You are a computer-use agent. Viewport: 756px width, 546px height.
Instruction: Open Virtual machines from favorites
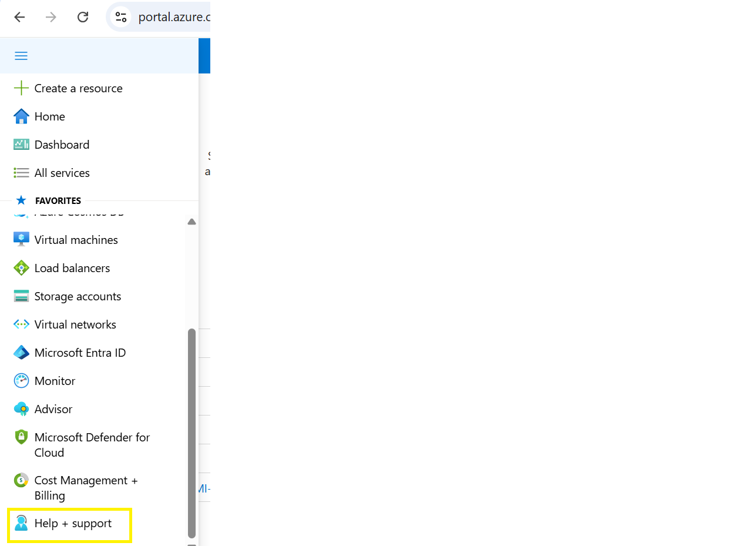tap(76, 240)
